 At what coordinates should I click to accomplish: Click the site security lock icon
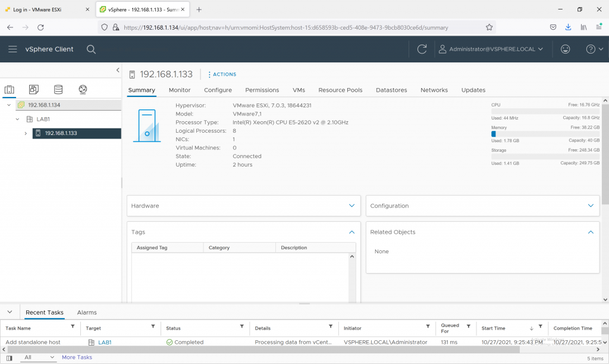(115, 27)
